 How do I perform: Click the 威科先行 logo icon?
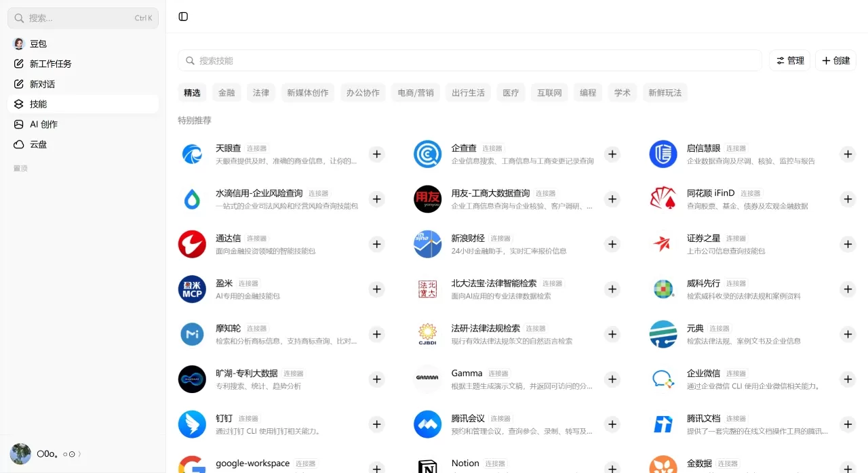663,289
